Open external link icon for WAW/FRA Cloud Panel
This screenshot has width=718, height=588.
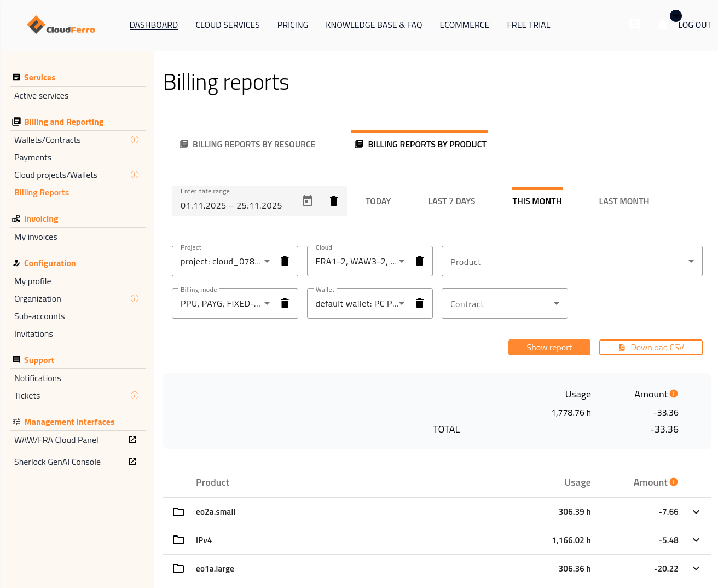click(x=132, y=440)
